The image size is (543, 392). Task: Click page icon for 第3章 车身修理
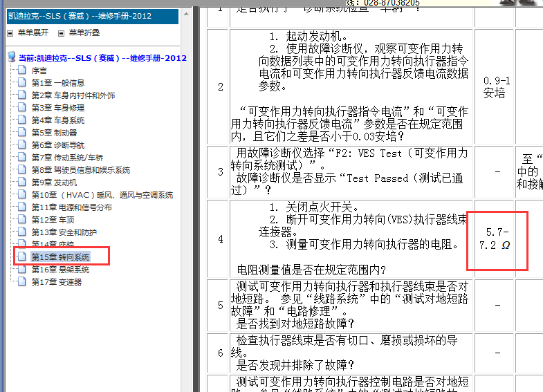point(22,108)
